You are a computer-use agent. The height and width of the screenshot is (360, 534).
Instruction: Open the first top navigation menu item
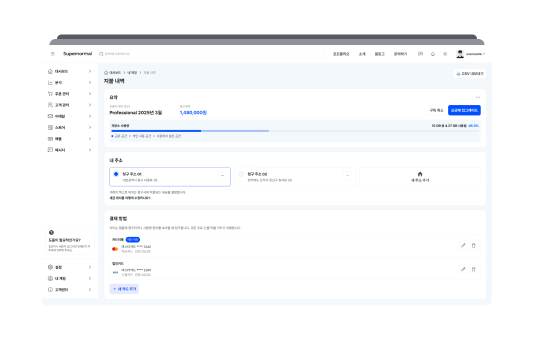coord(341,54)
